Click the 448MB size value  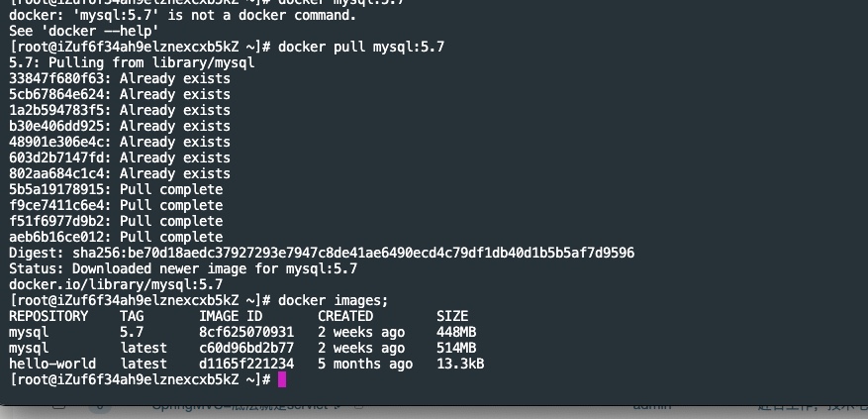pos(456,332)
